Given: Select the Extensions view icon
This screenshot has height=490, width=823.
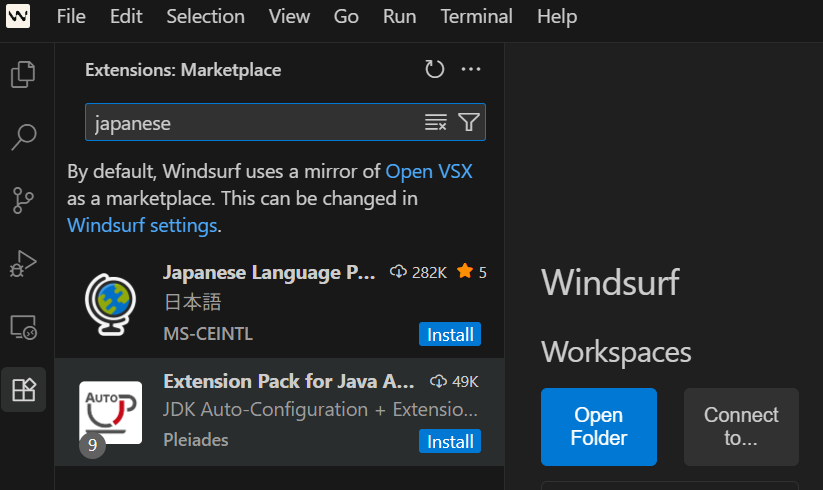Looking at the screenshot, I should (x=23, y=390).
